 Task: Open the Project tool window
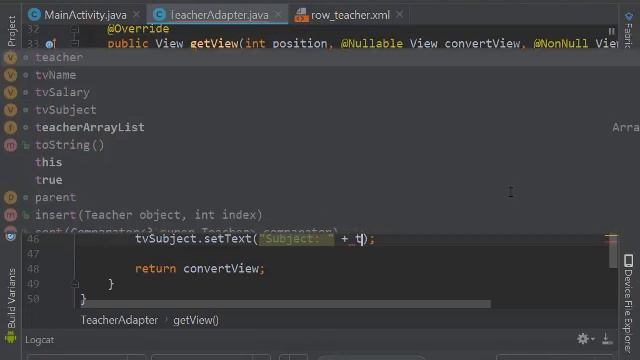pos(11,31)
